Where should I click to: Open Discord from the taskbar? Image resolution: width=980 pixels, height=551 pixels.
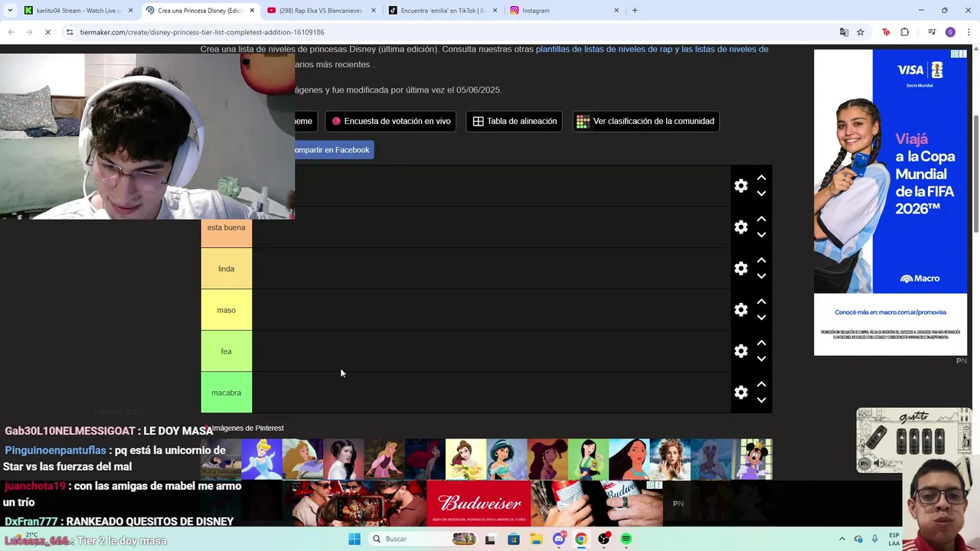click(x=559, y=539)
